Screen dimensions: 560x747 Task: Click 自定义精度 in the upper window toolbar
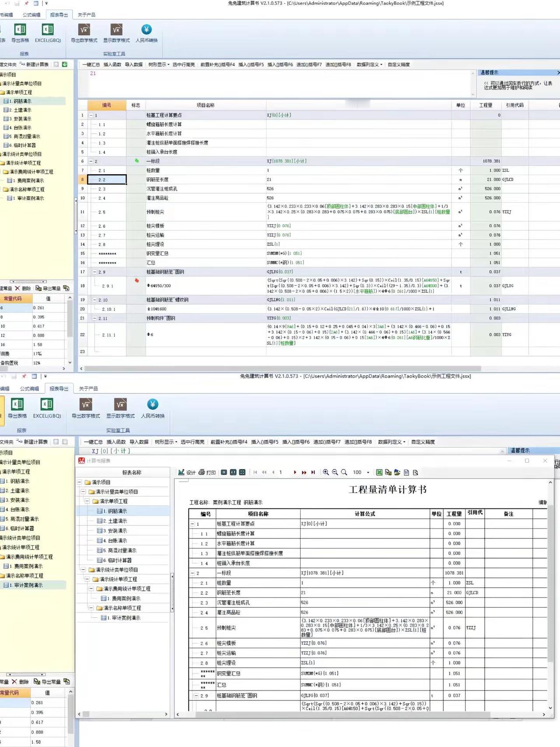pos(399,65)
